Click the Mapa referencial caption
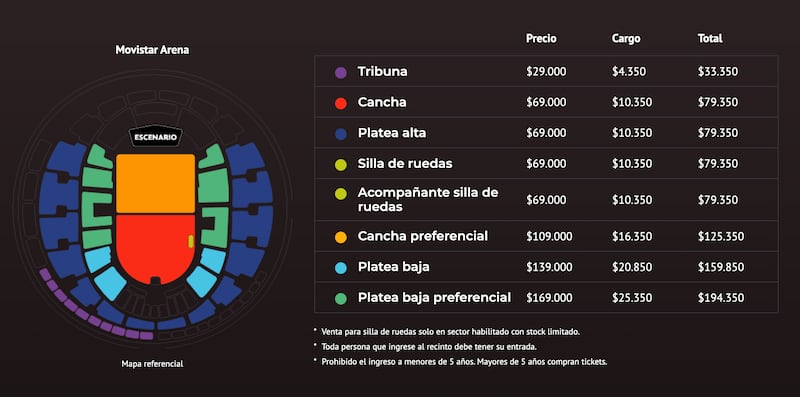The height and width of the screenshot is (397, 800). pyautogui.click(x=152, y=364)
